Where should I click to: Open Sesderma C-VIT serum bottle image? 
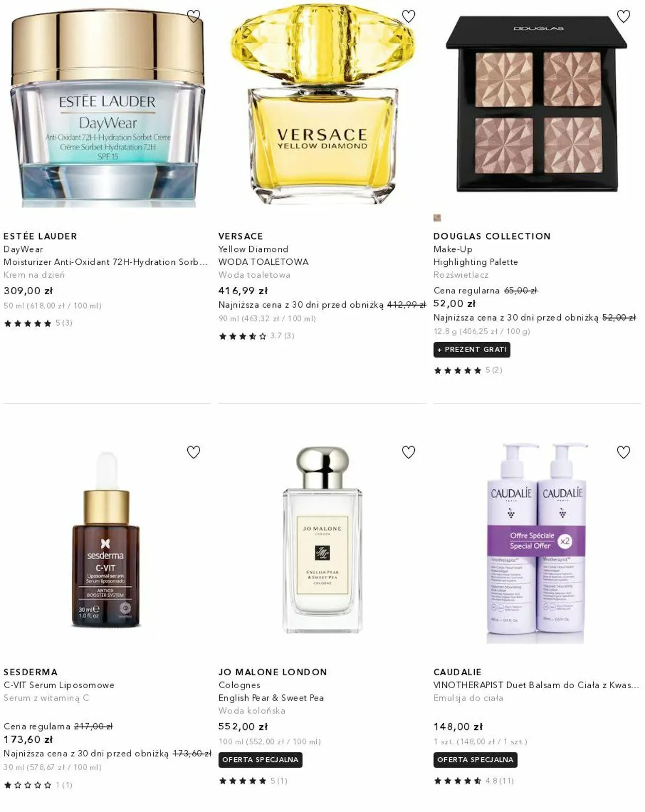coord(106,539)
